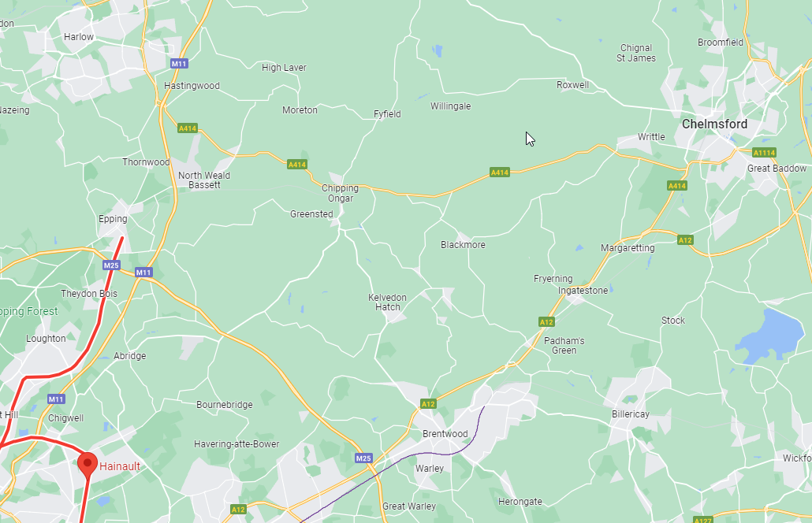Select the Billericay place name
Image resolution: width=812 pixels, height=523 pixels.
point(630,414)
